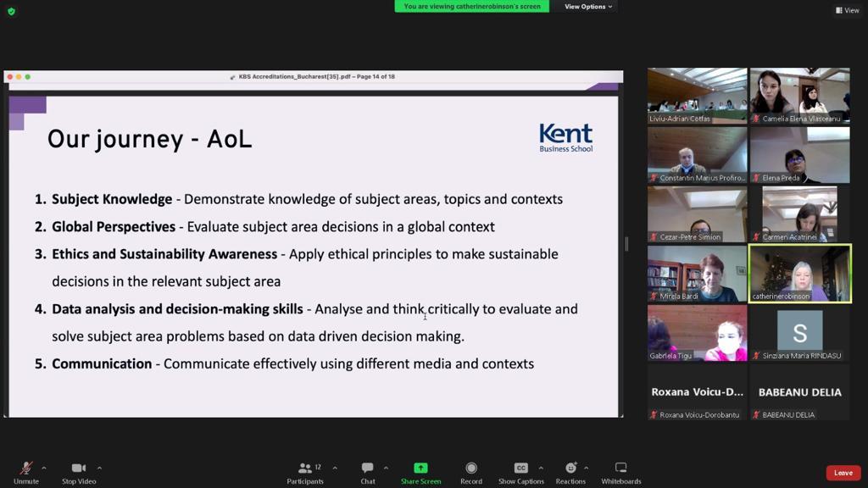Expand audio options arrow next to Unmute
868x488 pixels.
click(44, 468)
